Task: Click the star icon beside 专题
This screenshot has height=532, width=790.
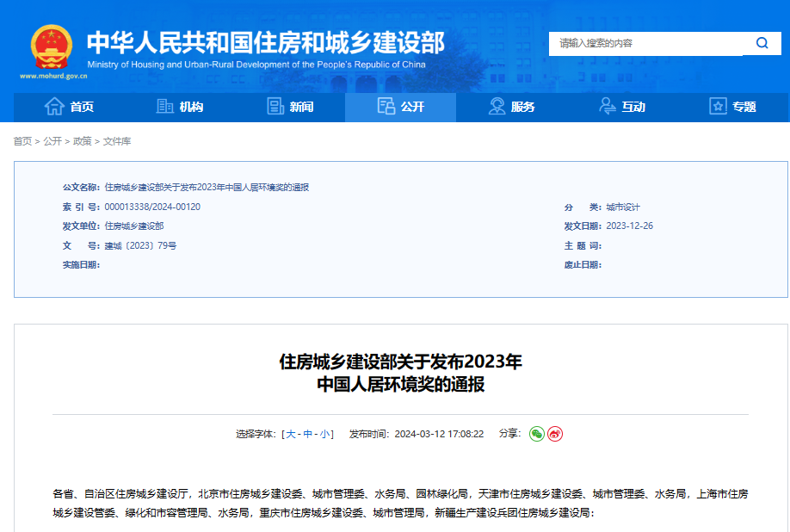Action: (x=718, y=106)
